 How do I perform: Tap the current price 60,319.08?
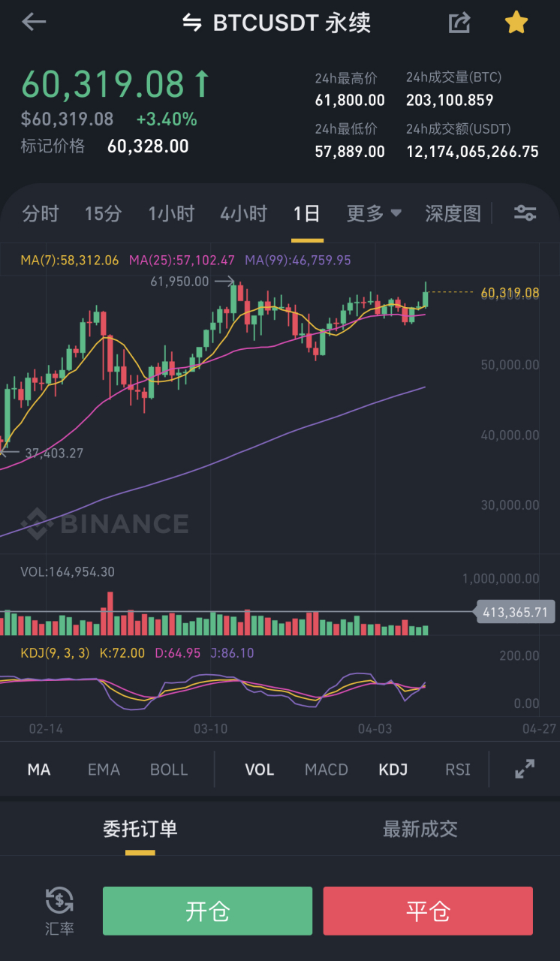tap(103, 84)
